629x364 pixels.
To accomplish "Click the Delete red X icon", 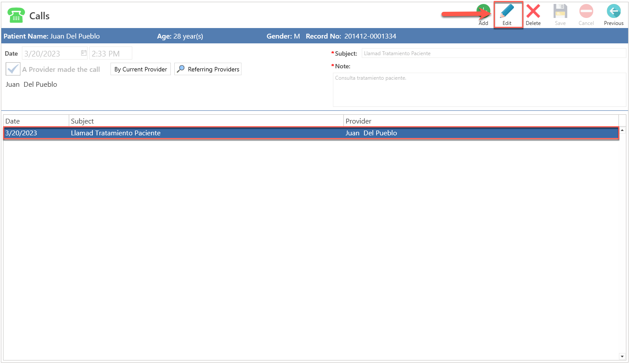I will click(x=533, y=11).
